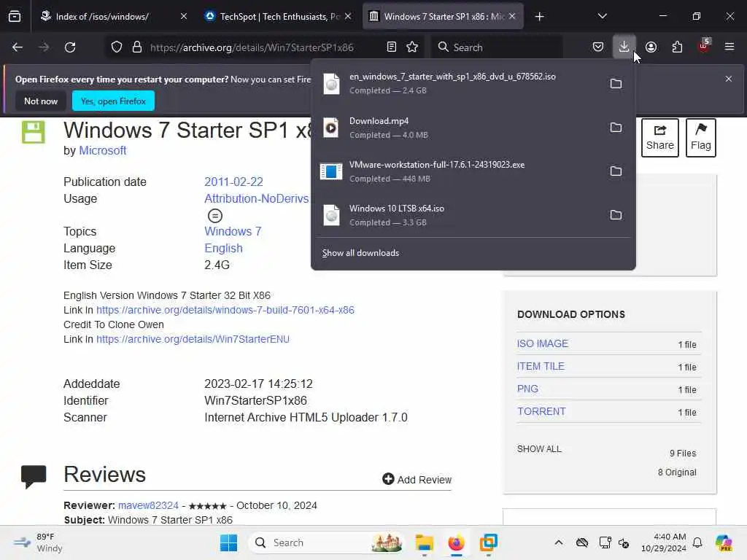Close the Index of /isos/windows/ tab
This screenshot has width=747, height=560.
tap(184, 17)
